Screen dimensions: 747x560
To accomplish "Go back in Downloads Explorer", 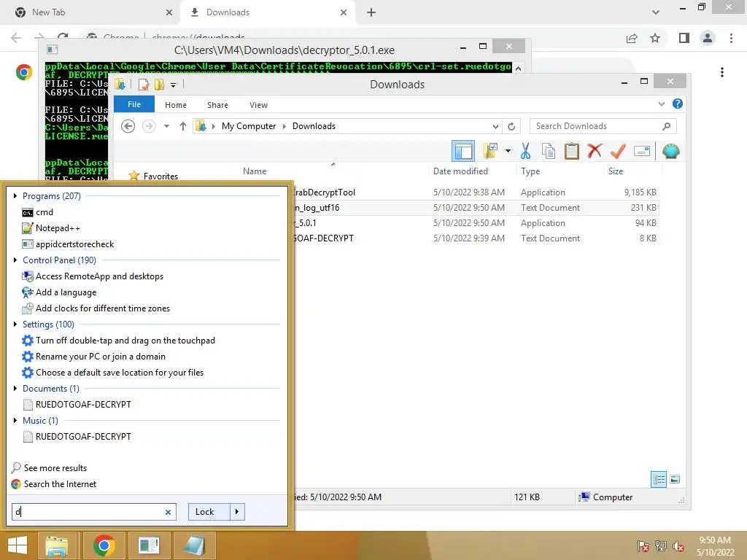I will [128, 126].
